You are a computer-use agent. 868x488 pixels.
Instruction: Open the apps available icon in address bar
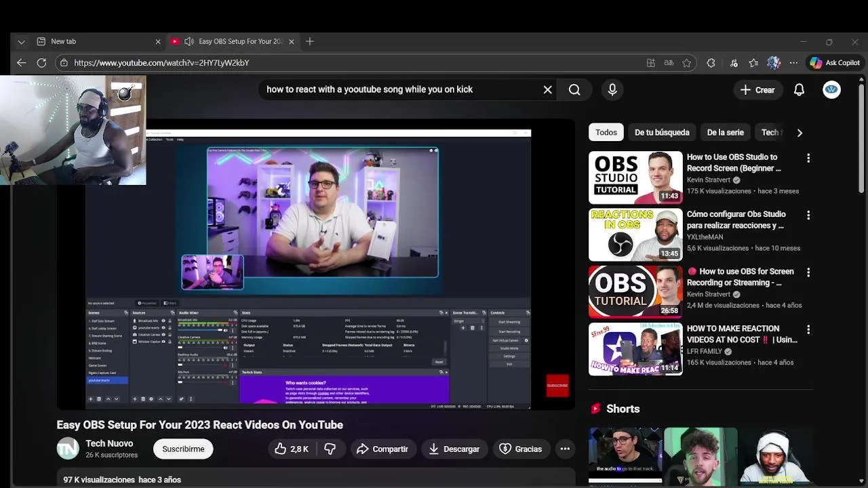click(x=651, y=62)
